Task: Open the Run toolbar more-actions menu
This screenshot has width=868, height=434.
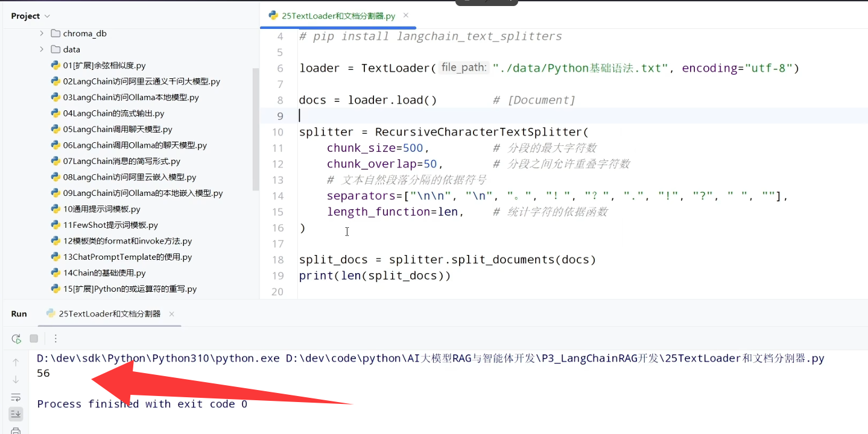Action: coord(55,339)
